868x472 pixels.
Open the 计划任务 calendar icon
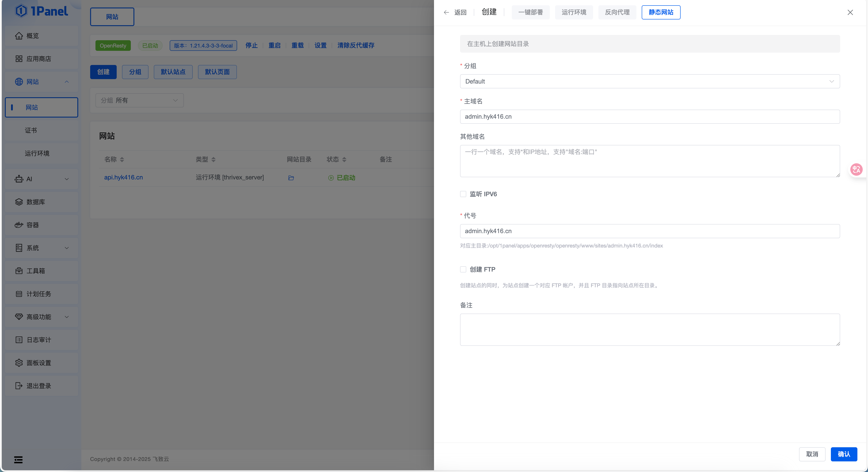tap(19, 294)
